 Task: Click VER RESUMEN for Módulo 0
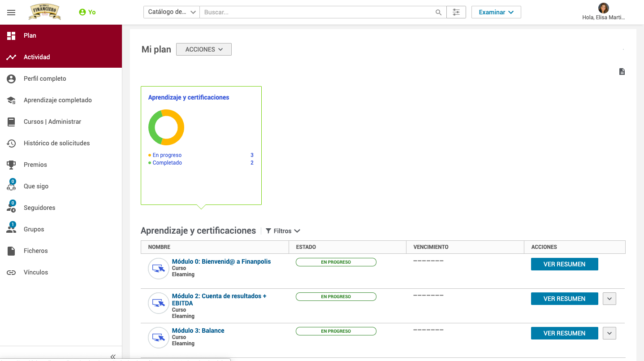click(x=564, y=264)
